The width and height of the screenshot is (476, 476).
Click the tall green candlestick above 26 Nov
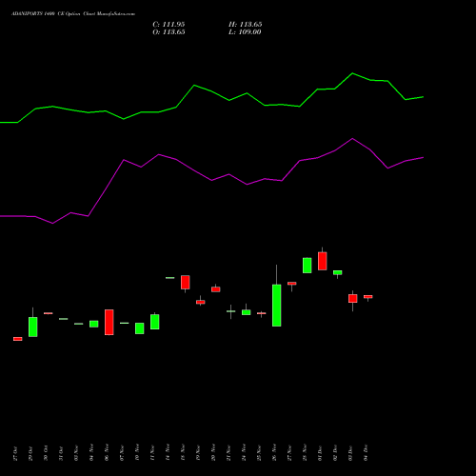point(277,306)
